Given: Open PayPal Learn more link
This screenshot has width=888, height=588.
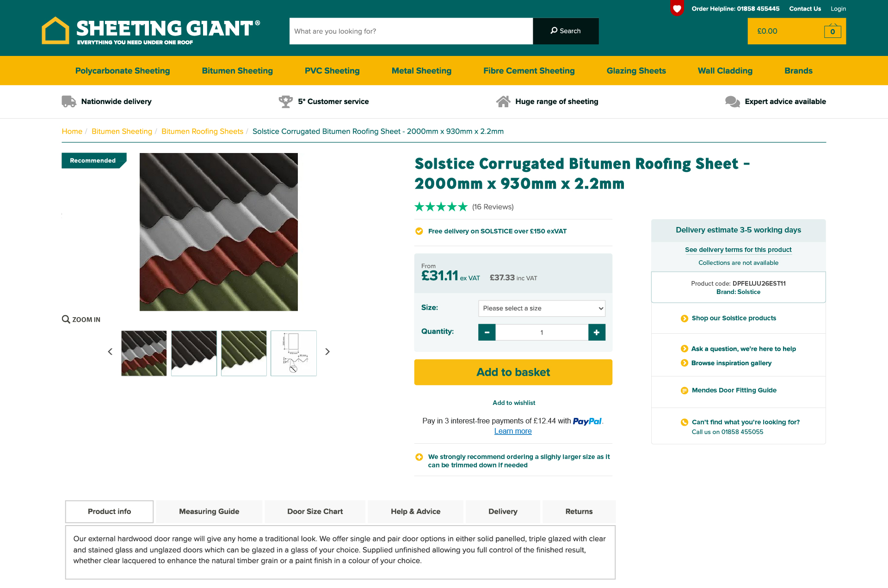Looking at the screenshot, I should tap(512, 431).
